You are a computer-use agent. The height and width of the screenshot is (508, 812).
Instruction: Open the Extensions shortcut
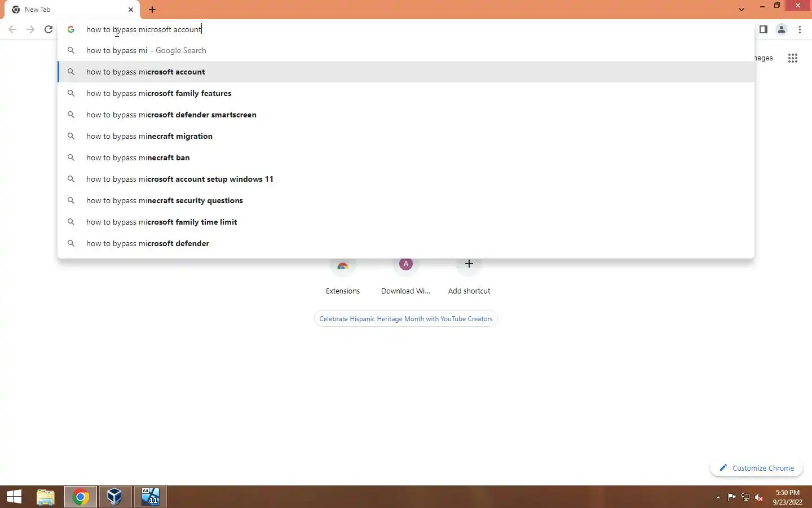(x=343, y=277)
